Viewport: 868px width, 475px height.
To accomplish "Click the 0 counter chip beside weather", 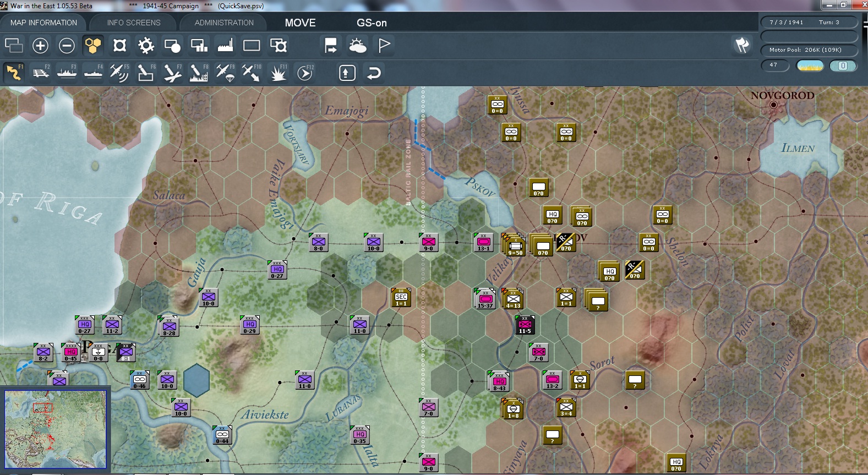I will click(843, 66).
